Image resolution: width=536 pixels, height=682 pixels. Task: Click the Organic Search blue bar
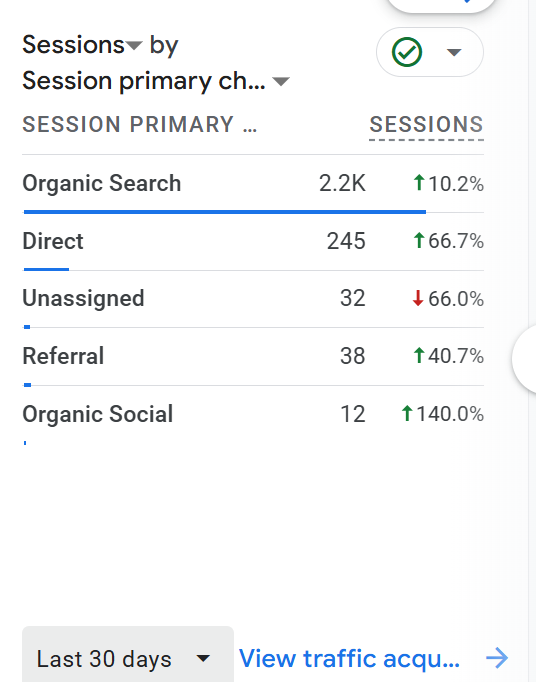[225, 212]
